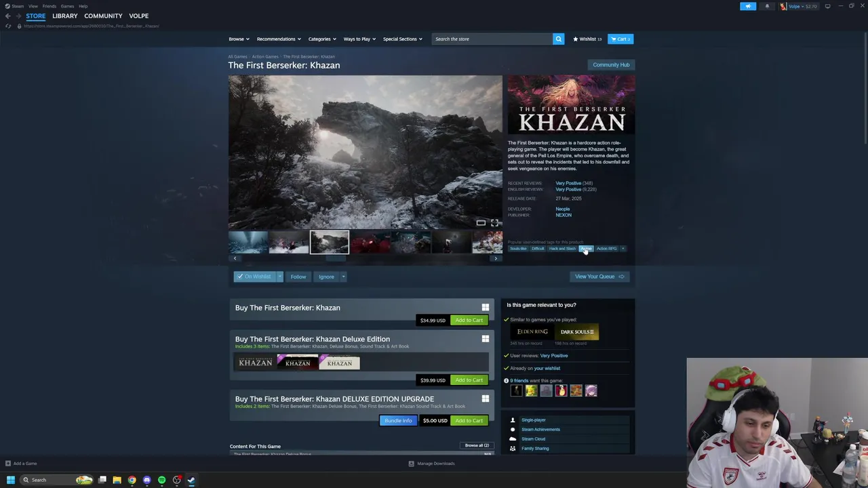Click View Your Queue
The height and width of the screenshot is (488, 868).
pos(599,277)
